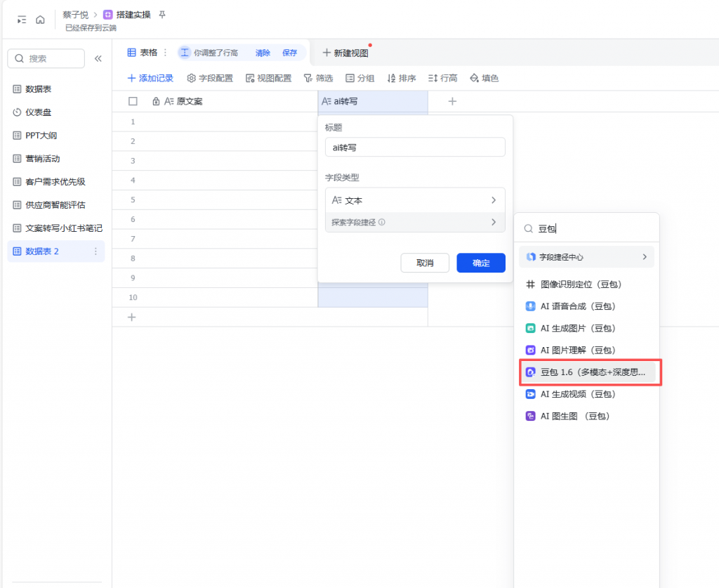Check the select-all checkbox in header
The image size is (719, 588).
(133, 101)
